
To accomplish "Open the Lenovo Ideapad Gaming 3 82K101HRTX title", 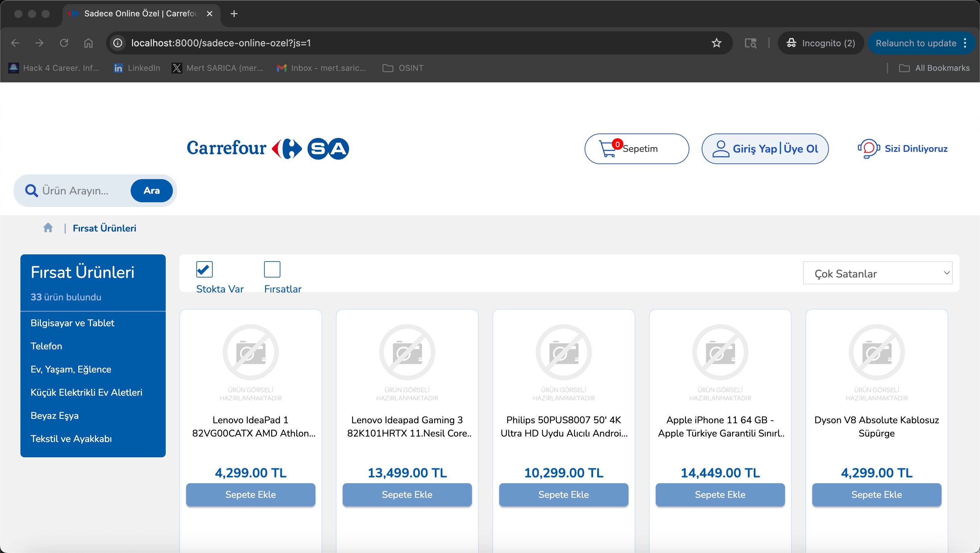I will click(x=409, y=427).
